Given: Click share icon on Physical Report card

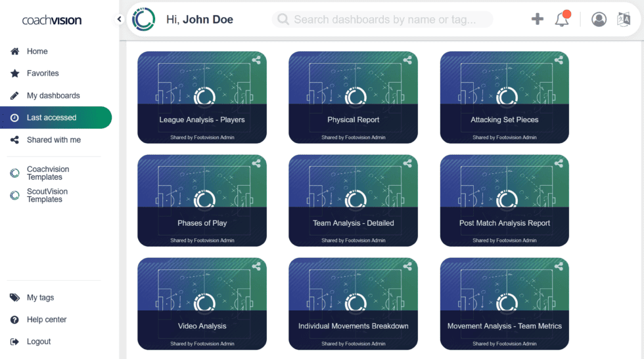Looking at the screenshot, I should 407,60.
